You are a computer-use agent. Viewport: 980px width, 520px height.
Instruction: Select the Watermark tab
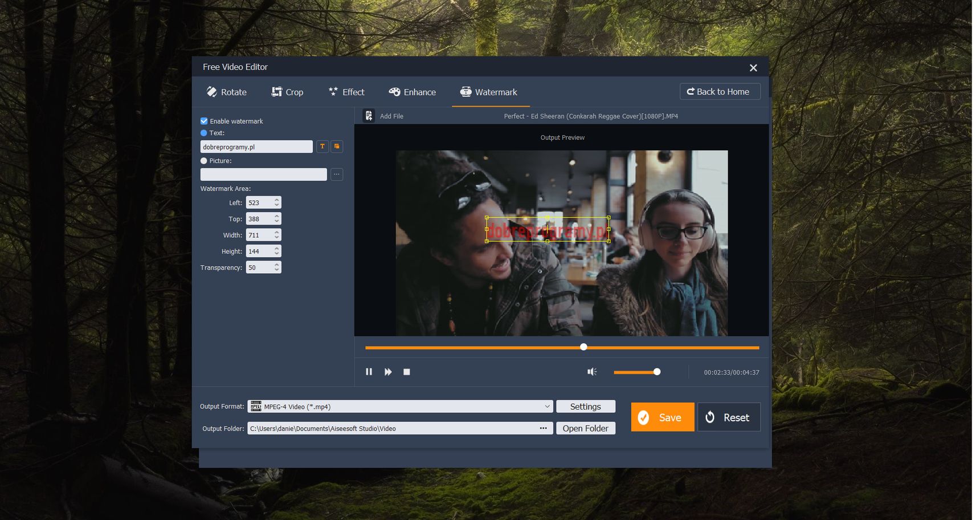[x=489, y=92]
